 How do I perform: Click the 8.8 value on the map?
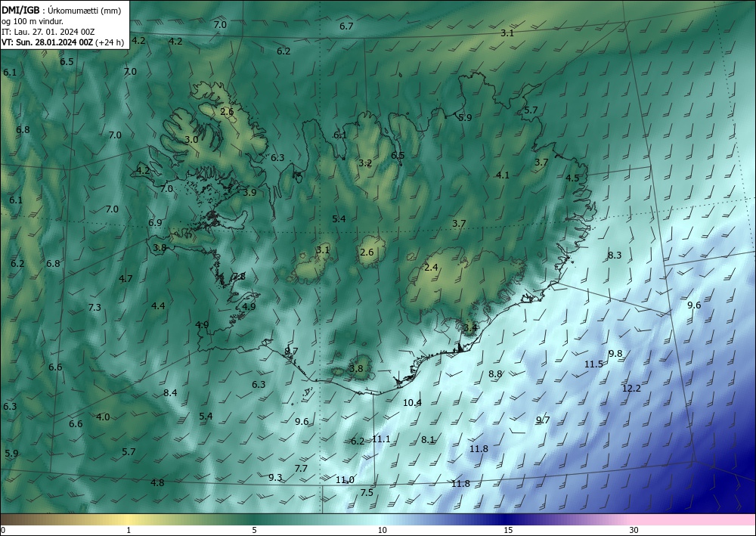pos(495,374)
